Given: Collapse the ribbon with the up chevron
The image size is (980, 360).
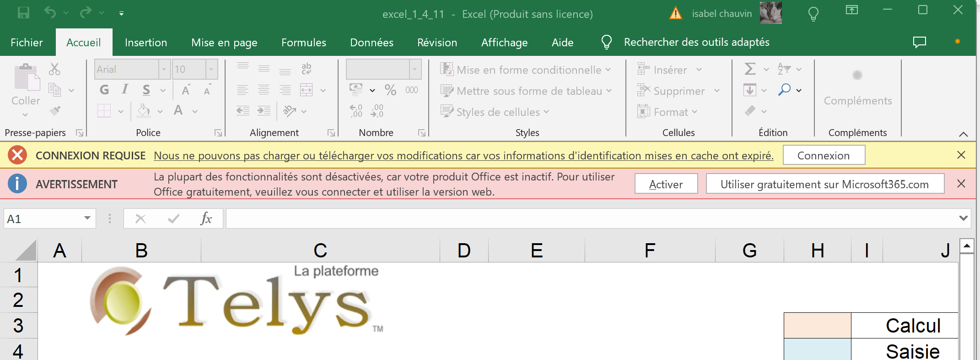Looking at the screenshot, I should coord(963,134).
